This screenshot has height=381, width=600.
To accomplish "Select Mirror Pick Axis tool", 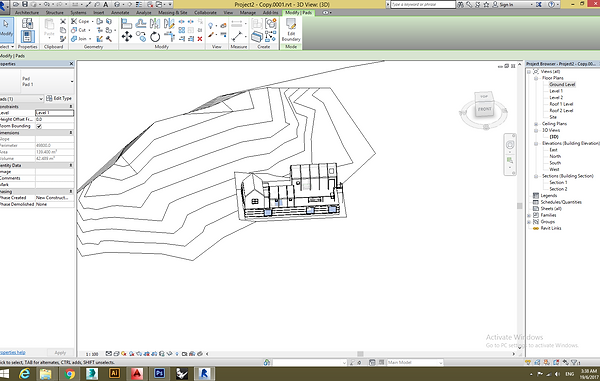I will point(155,24).
